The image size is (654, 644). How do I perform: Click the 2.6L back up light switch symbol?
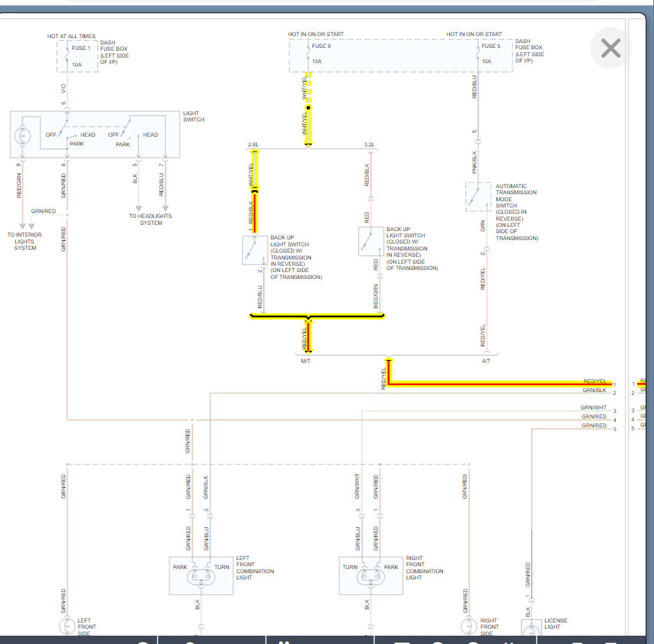point(255,250)
